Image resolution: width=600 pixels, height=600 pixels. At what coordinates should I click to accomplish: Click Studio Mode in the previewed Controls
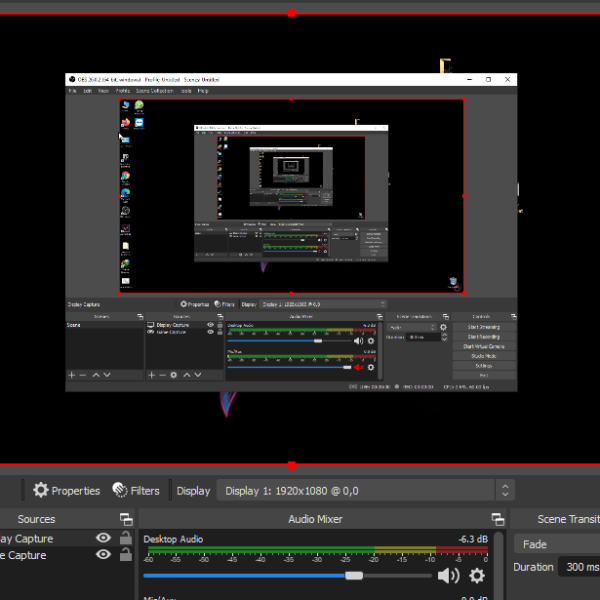click(484, 356)
